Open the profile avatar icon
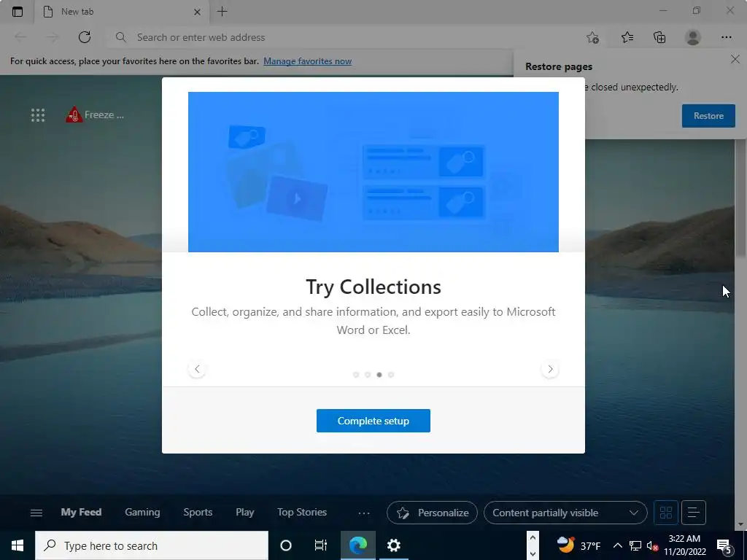The image size is (747, 560). 693,37
